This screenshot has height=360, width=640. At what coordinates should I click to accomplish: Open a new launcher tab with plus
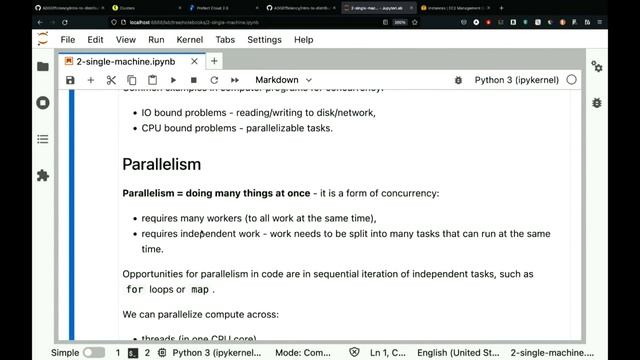[x=214, y=61]
